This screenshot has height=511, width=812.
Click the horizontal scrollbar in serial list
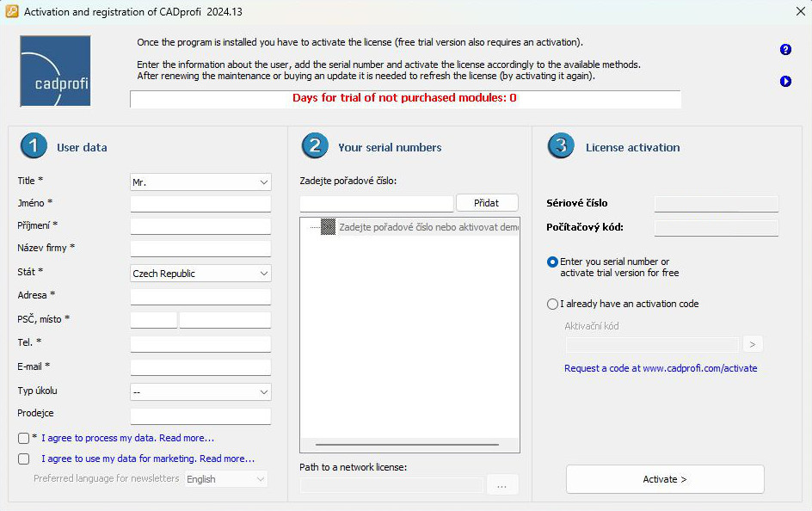pyautogui.click(x=407, y=444)
